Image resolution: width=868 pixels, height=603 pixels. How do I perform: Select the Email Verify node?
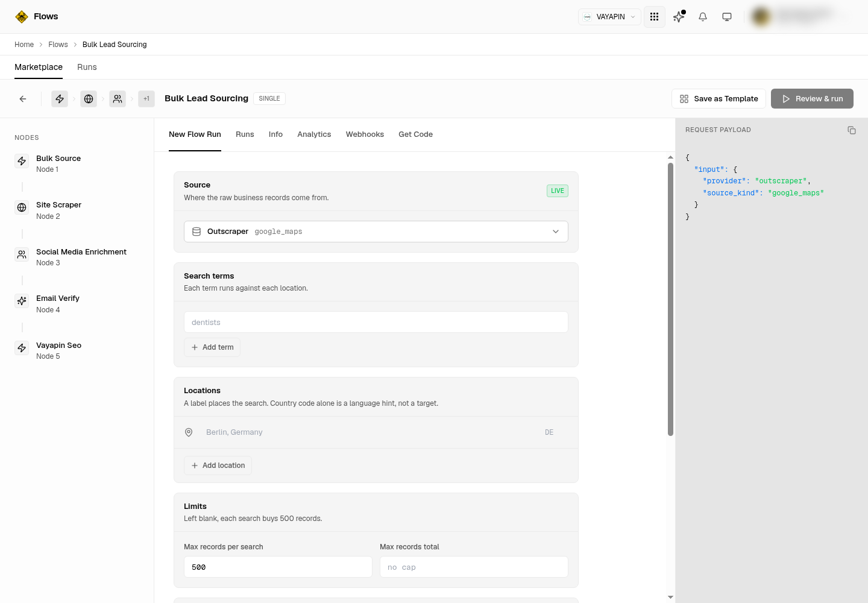pos(77,304)
